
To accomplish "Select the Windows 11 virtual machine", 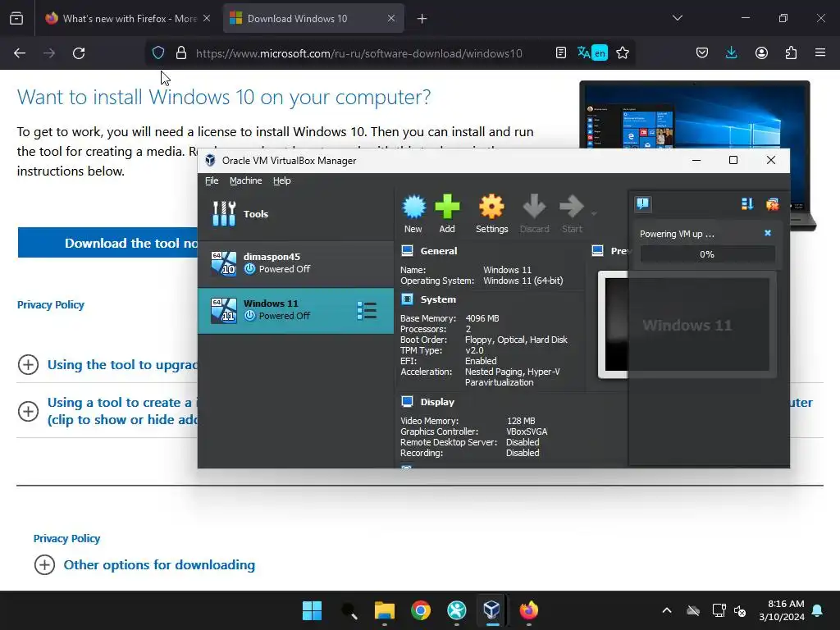I will pos(295,310).
